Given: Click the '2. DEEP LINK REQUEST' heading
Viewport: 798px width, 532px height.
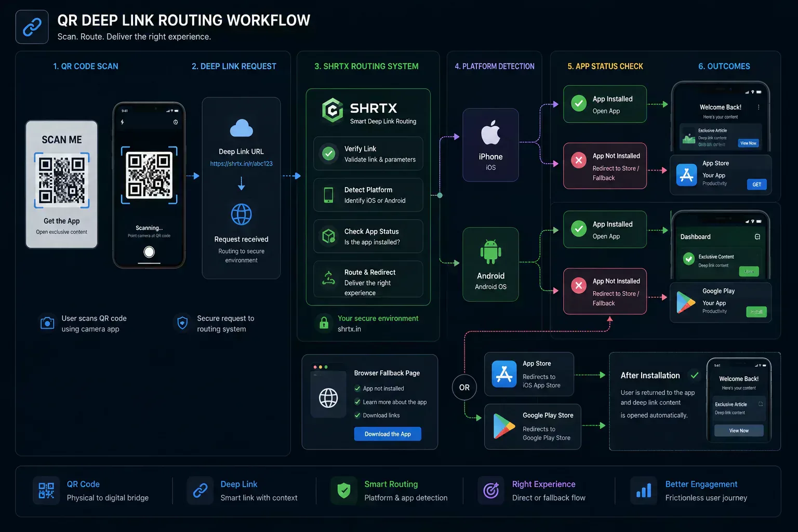Looking at the screenshot, I should 234,66.
